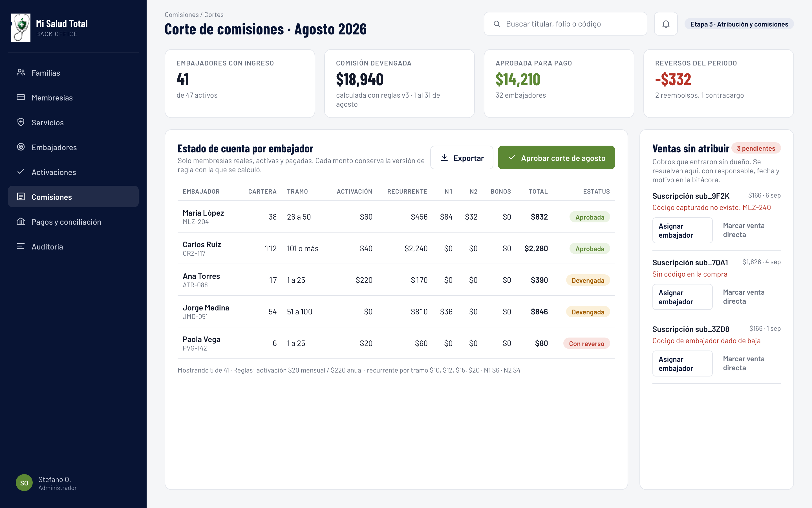Select Carlos Ruiz in the table
The height and width of the screenshot is (508, 812).
pos(202,244)
